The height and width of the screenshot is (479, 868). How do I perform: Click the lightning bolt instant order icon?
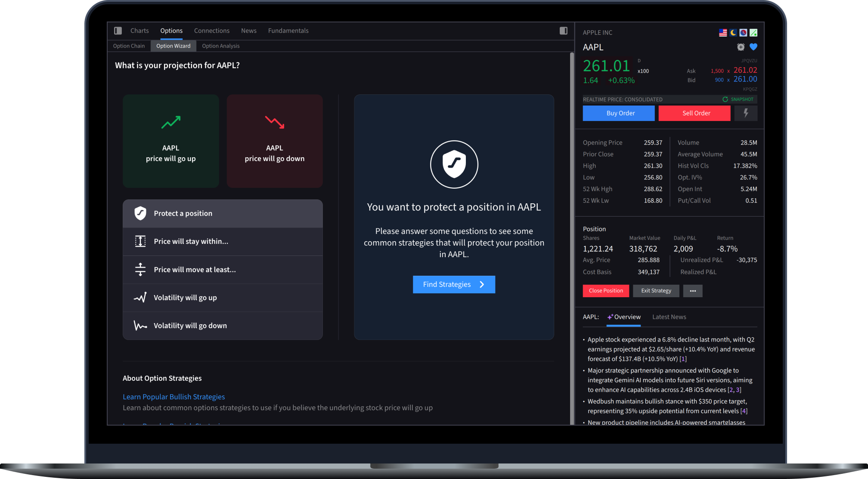(746, 113)
